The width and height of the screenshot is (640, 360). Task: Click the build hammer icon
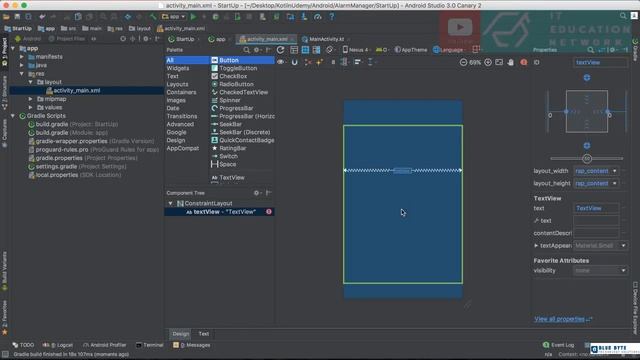point(153,17)
